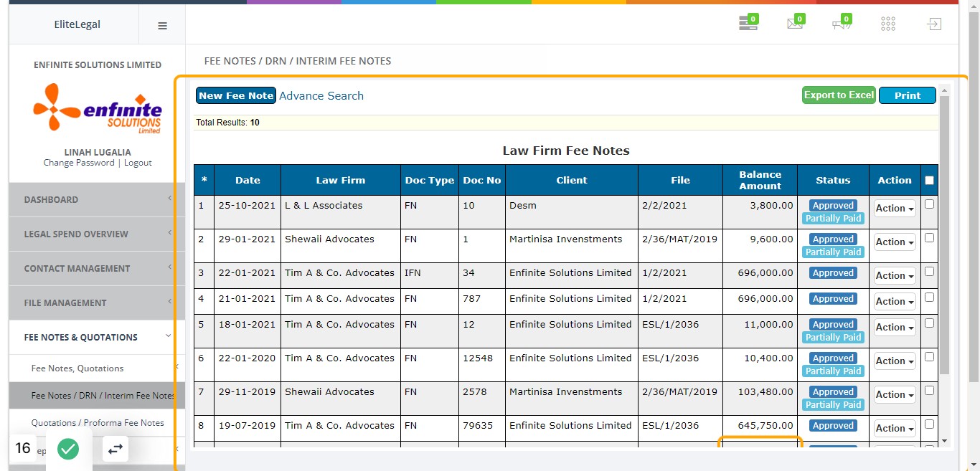Open Action dropdown for Desm row
Image resolution: width=980 pixels, height=471 pixels.
895,209
